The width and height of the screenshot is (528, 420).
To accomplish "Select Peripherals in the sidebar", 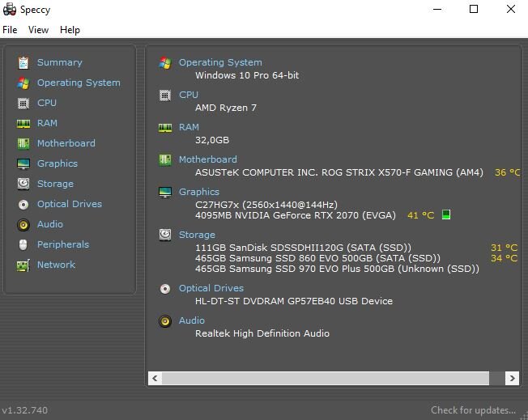I will (x=63, y=244).
